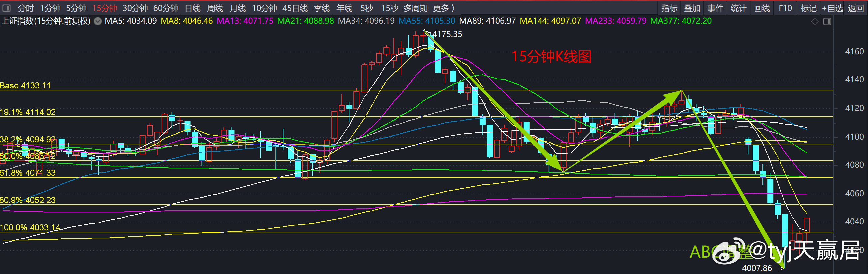Click the MA8: 4046.46 indicator label
The width and height of the screenshot is (868, 274).
point(187,21)
